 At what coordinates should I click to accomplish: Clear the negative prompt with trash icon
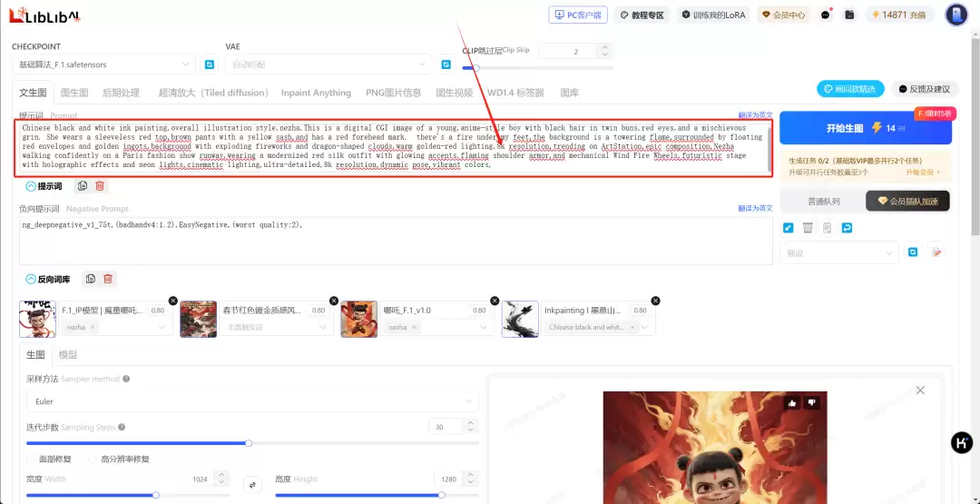point(108,279)
